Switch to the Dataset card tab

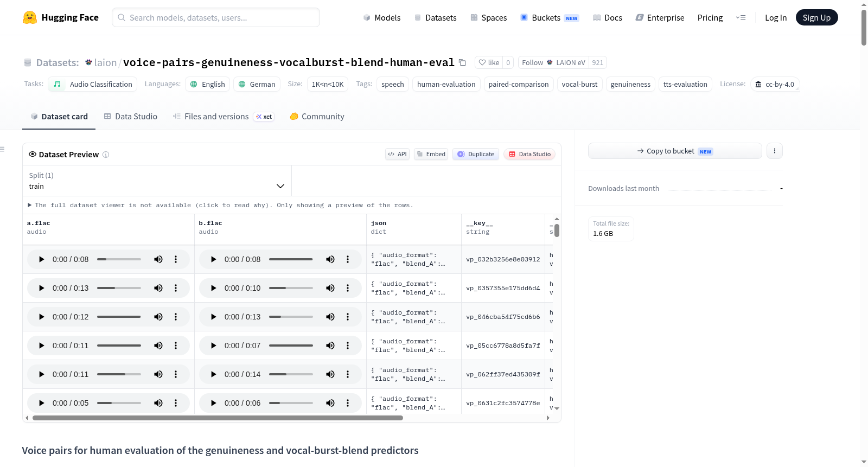point(59,117)
